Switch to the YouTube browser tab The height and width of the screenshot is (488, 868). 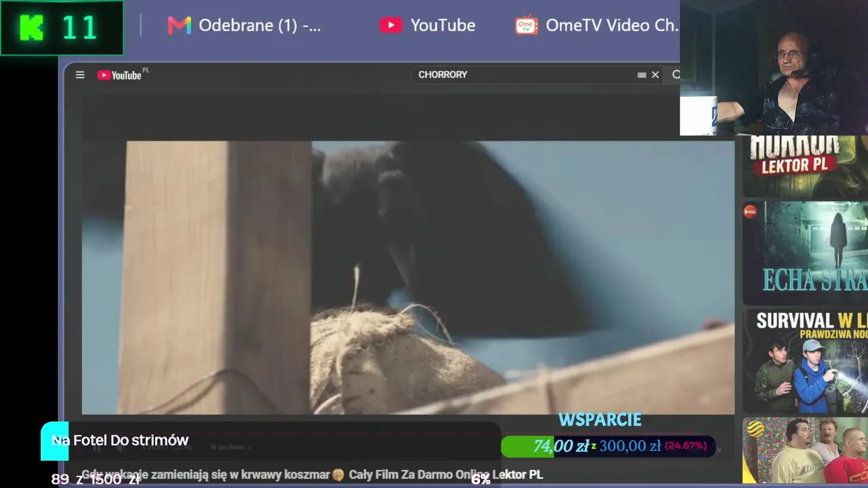click(427, 25)
